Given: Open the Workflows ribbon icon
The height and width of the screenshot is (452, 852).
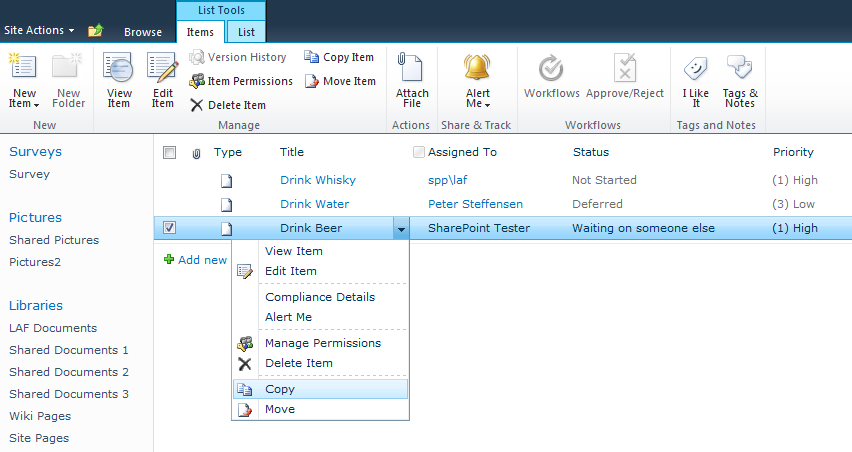Looking at the screenshot, I should coord(552,68).
